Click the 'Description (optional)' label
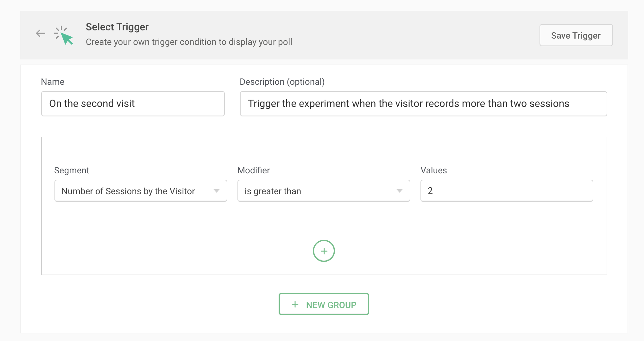644x341 pixels. tap(282, 82)
